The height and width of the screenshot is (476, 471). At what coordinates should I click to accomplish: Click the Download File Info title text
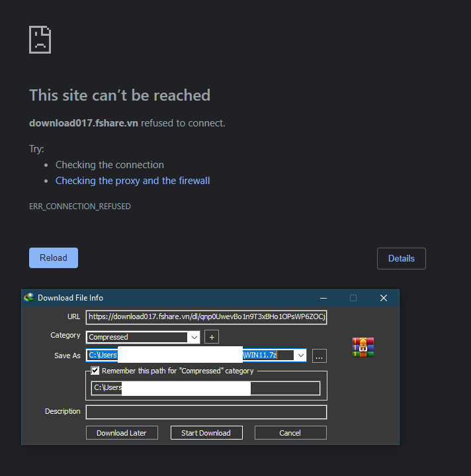(70, 298)
